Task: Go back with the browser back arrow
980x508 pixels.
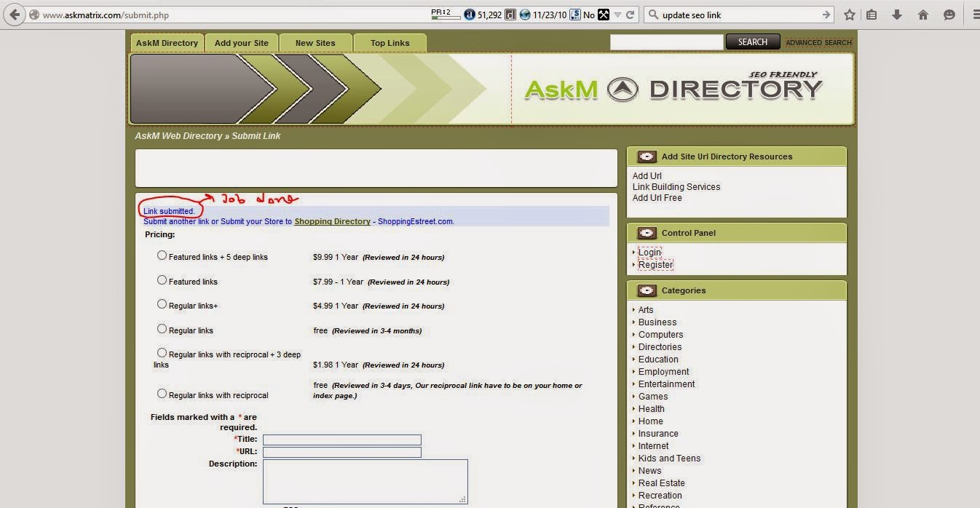Action: tap(14, 15)
